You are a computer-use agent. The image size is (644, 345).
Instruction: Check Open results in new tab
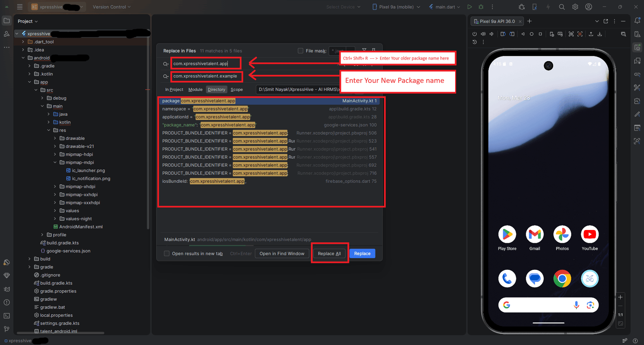(167, 253)
